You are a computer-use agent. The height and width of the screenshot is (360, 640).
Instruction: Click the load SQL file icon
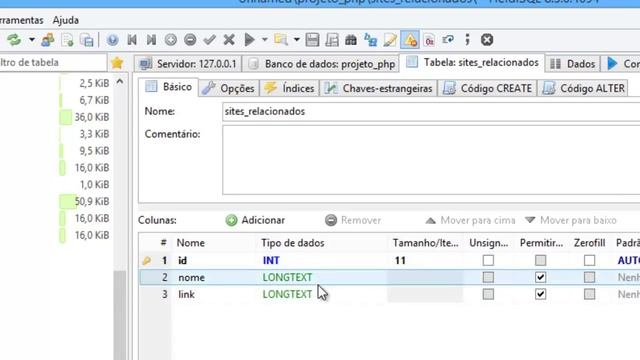point(67,40)
